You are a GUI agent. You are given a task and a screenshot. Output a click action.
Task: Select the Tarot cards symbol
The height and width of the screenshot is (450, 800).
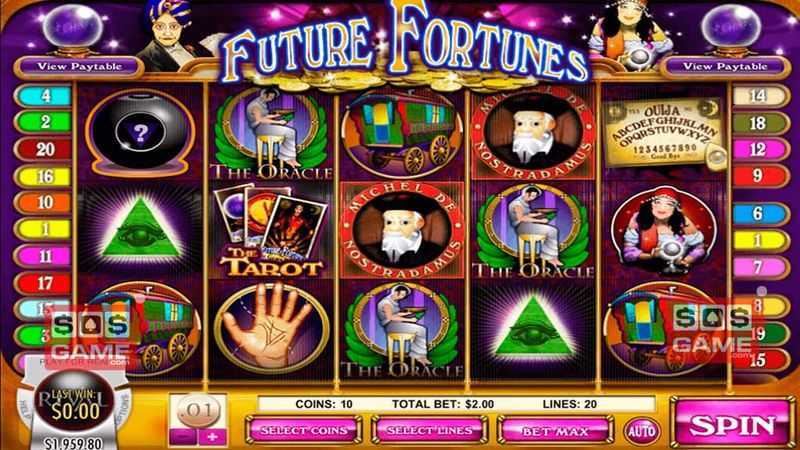[x=271, y=230]
